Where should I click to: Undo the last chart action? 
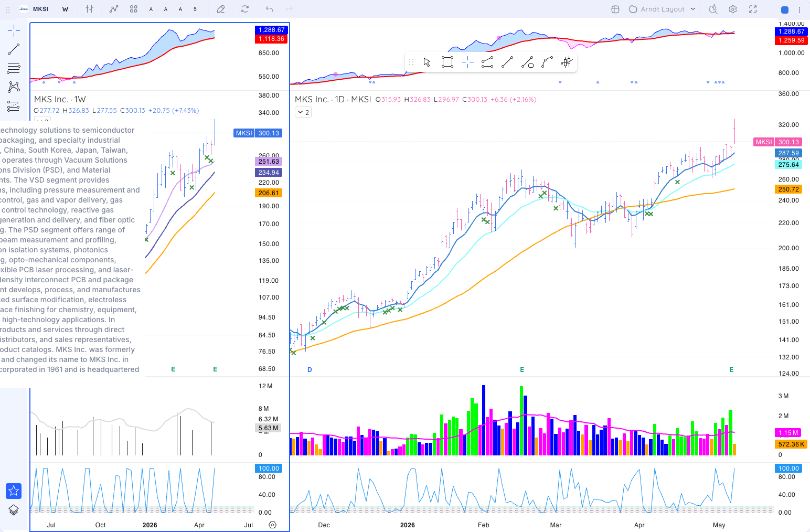(269, 9)
